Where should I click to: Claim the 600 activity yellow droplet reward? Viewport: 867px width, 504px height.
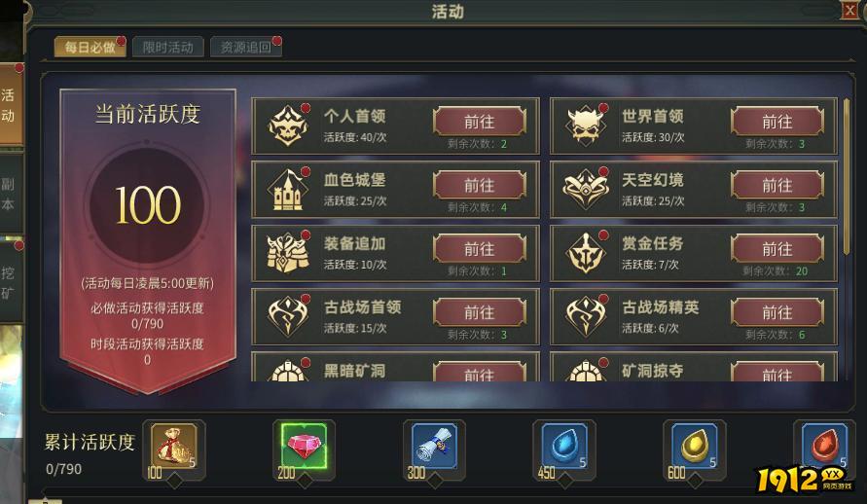pyautogui.click(x=694, y=447)
